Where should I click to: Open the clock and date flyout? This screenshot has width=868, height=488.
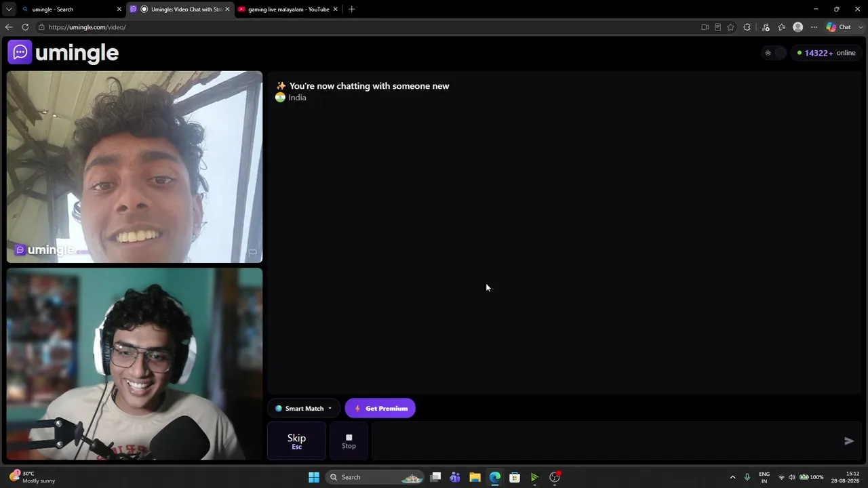point(847,477)
